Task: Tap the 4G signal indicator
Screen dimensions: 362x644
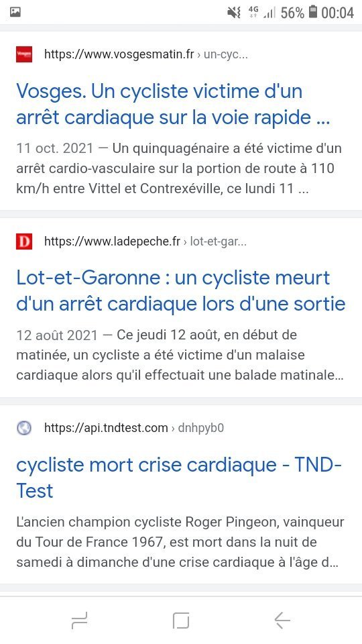Action: click(x=253, y=12)
